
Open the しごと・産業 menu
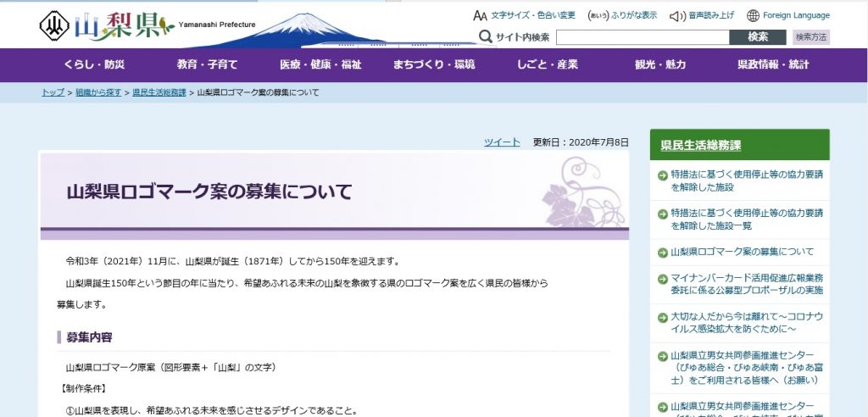(548, 64)
